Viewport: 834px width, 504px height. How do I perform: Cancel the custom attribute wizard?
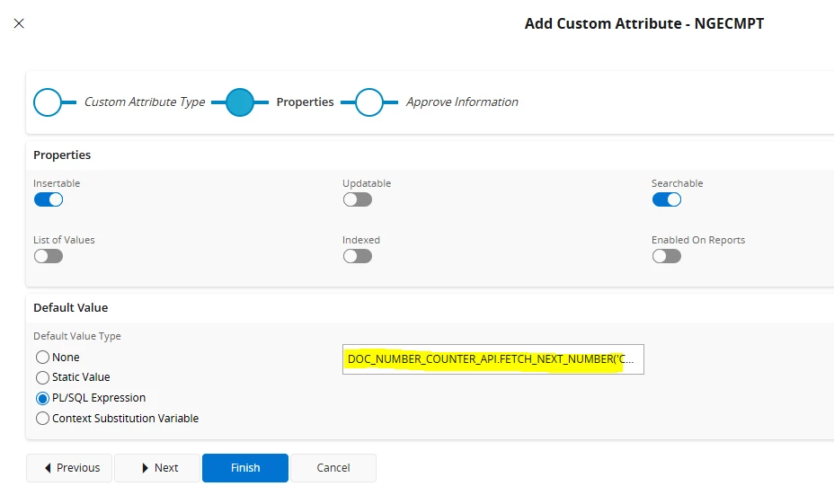[333, 468]
